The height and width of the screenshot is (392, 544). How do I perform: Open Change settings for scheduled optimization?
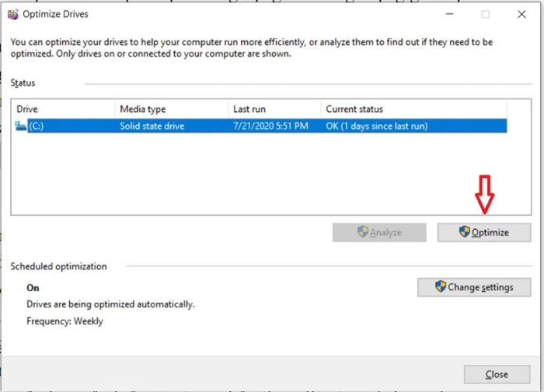click(474, 287)
